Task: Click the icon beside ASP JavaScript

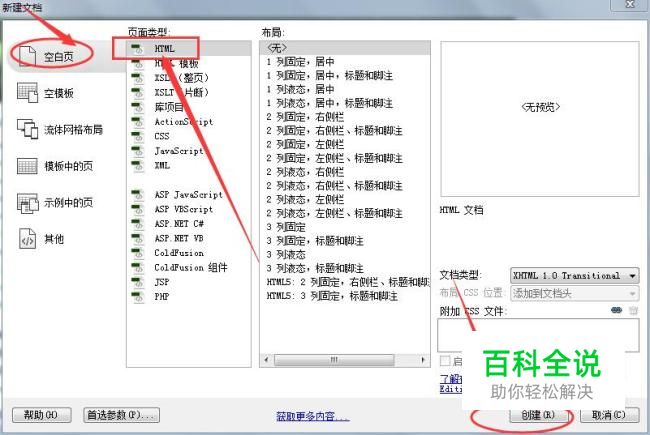Action: [137, 194]
